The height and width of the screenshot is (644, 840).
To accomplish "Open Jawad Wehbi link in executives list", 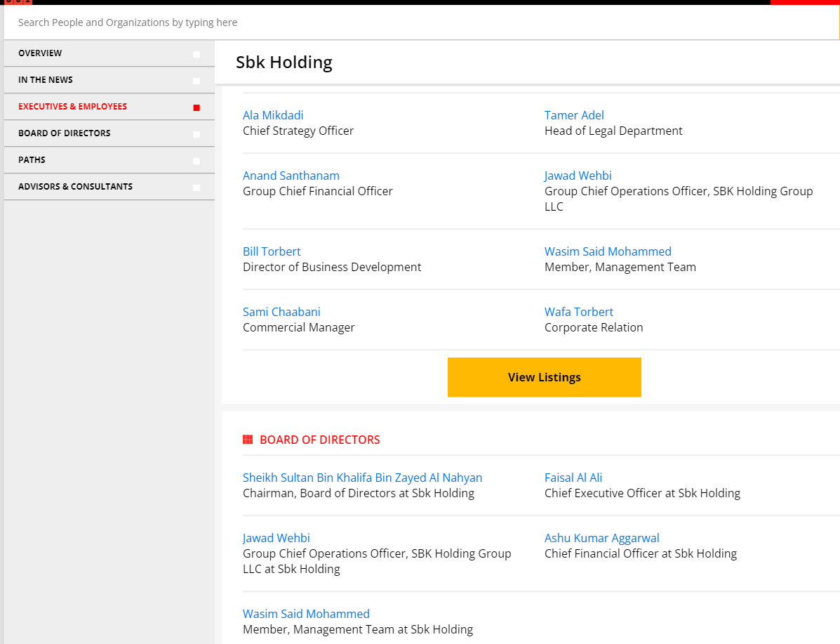I will [578, 176].
